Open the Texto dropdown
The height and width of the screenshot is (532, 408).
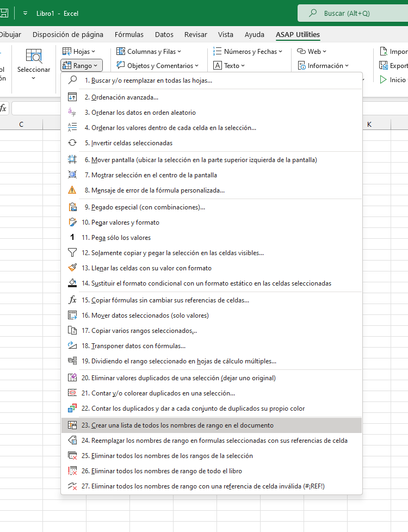(x=229, y=65)
